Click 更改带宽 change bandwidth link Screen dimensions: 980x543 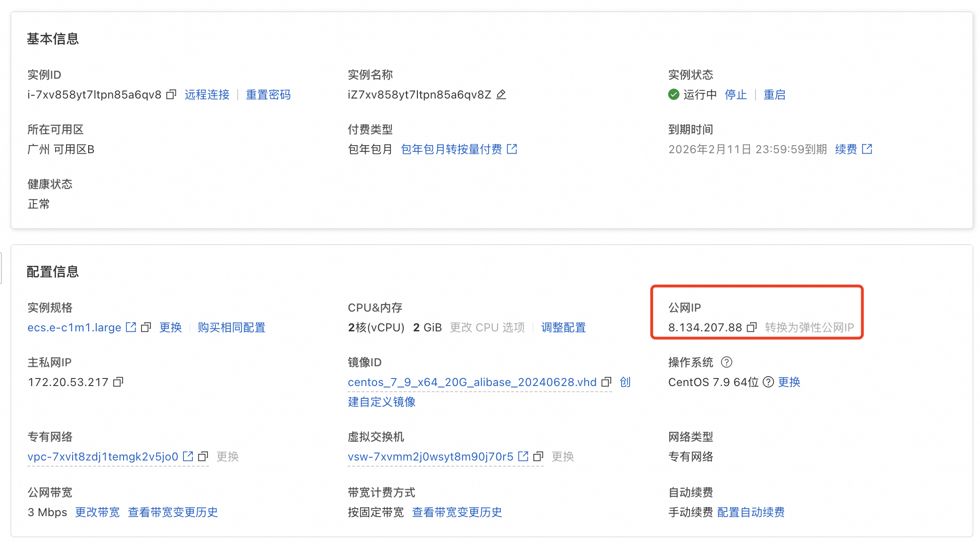[x=97, y=512]
